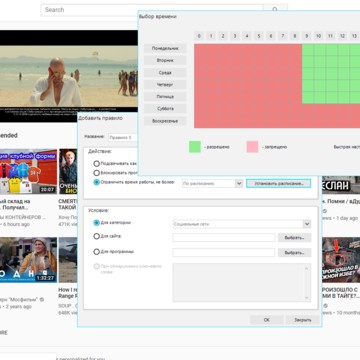This screenshot has width=360, height=360.
Task: Select the Четверг row button
Action: (x=165, y=85)
